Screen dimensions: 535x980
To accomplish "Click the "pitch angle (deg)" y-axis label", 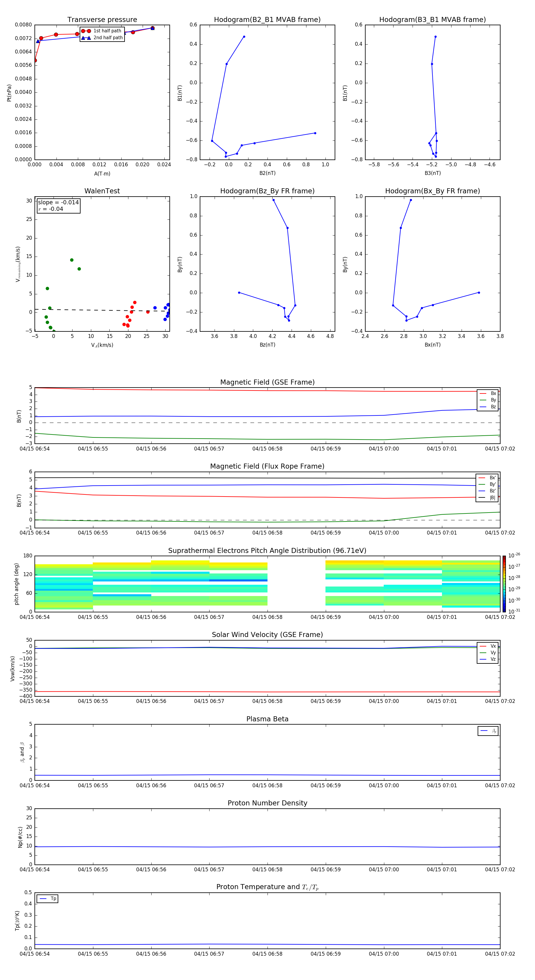I will pyautogui.click(x=16, y=584).
